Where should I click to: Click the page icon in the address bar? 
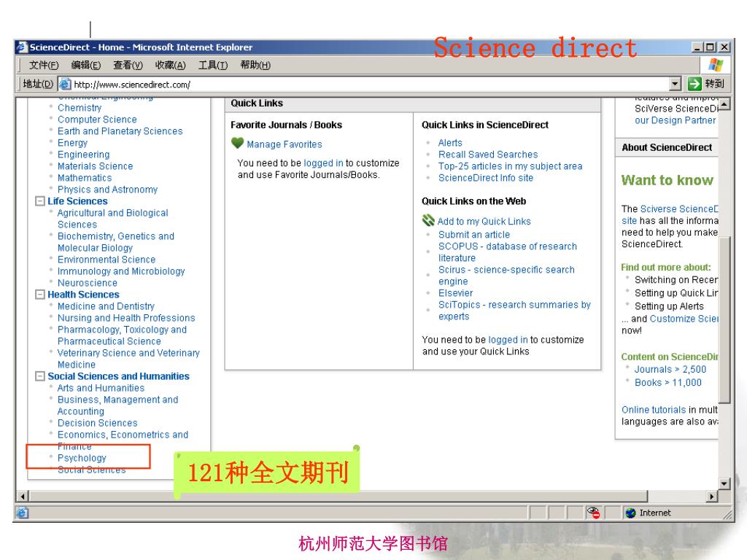pos(64,85)
